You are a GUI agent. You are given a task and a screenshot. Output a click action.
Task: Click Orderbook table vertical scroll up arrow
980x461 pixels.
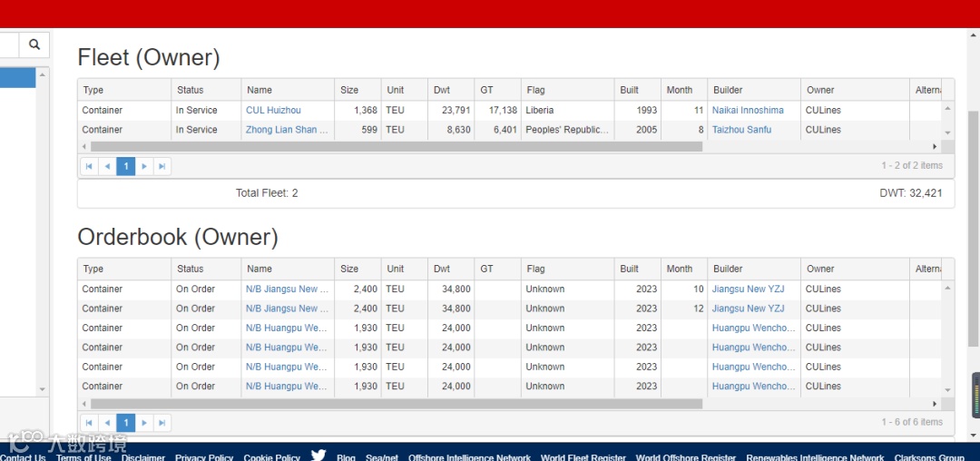[x=947, y=288]
